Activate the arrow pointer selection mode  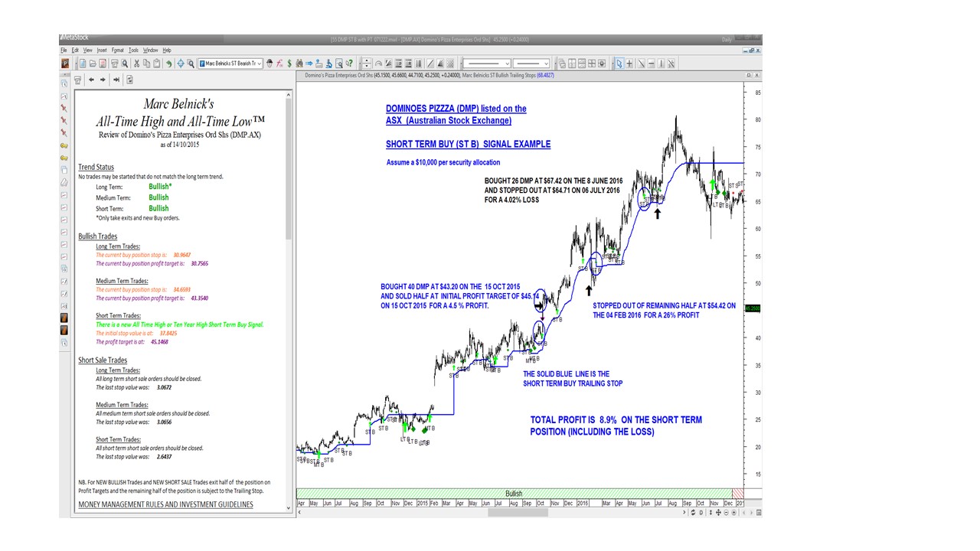click(619, 64)
